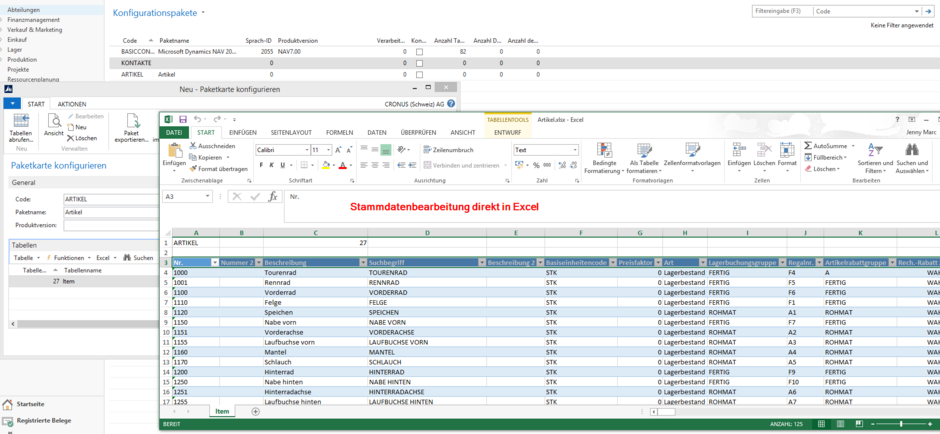Switch to ENTWURF table tools tab
Image resolution: width=940 pixels, height=434 pixels.
[507, 132]
